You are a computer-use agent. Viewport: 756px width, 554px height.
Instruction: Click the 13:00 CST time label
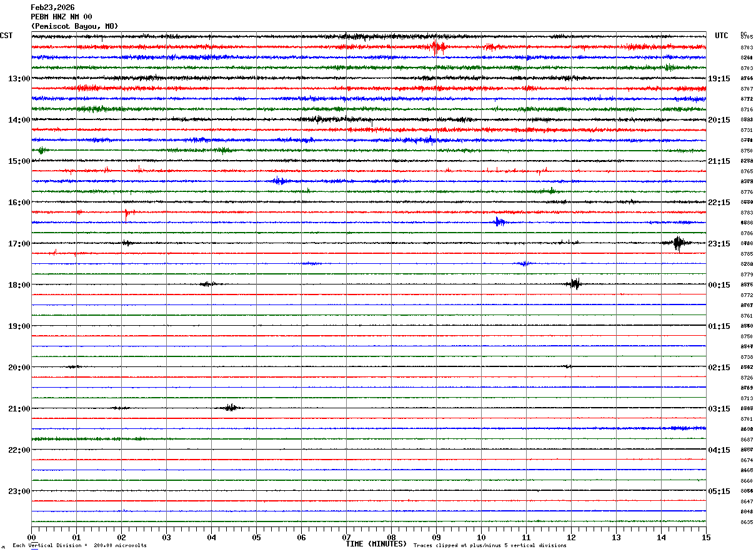coord(19,79)
